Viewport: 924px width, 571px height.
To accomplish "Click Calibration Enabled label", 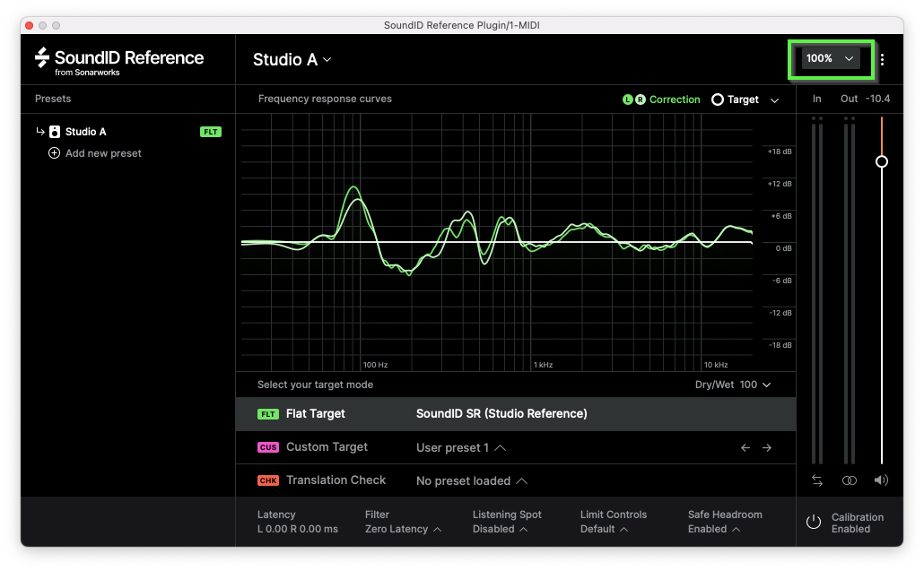I will coord(858,523).
